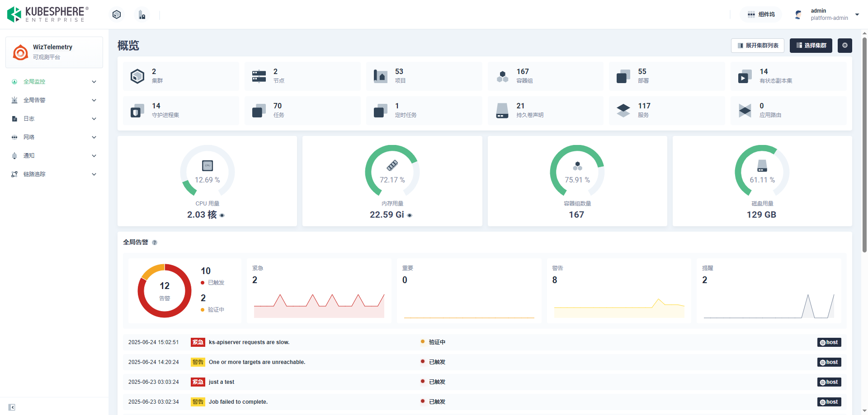The image size is (868, 415).
Task: Open the cluster management cube icon in header
Action: [x=117, y=14]
